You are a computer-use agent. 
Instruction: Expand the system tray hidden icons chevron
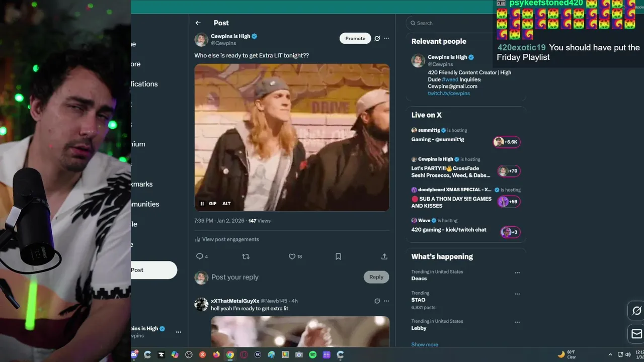click(x=610, y=354)
